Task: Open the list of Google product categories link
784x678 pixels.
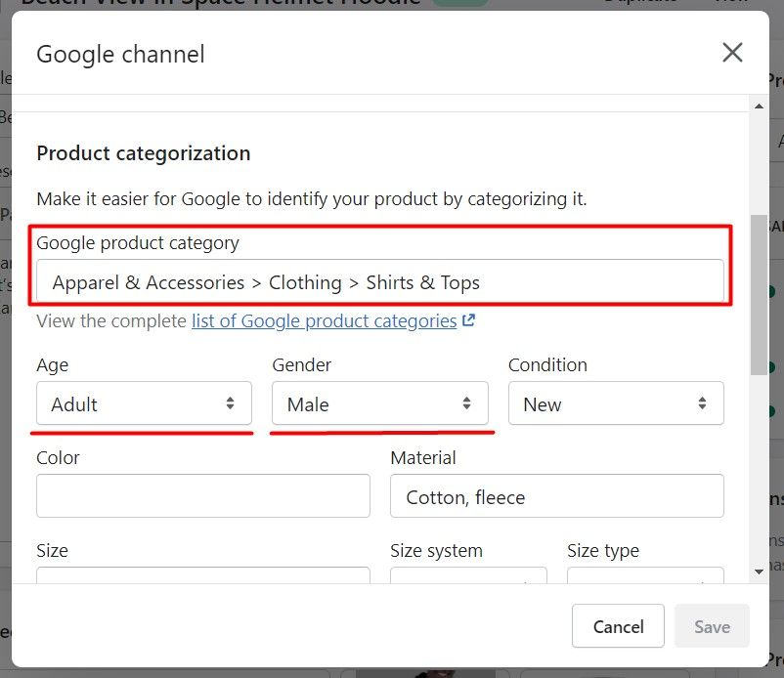Action: [x=324, y=321]
